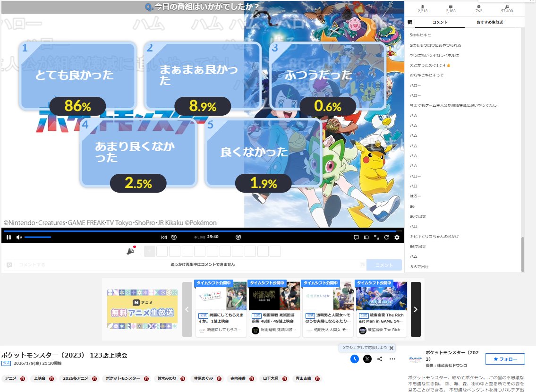Open dictionary icon beside 鈴木みのり tag
The image size is (536, 392).
click(x=183, y=379)
